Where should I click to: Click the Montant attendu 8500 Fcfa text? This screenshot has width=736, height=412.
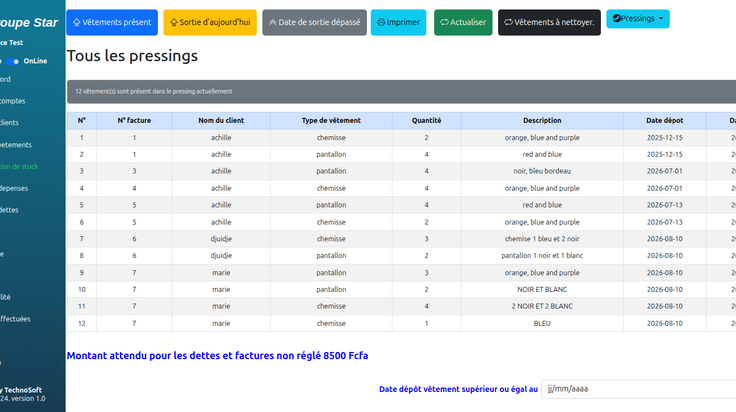pyautogui.click(x=217, y=356)
